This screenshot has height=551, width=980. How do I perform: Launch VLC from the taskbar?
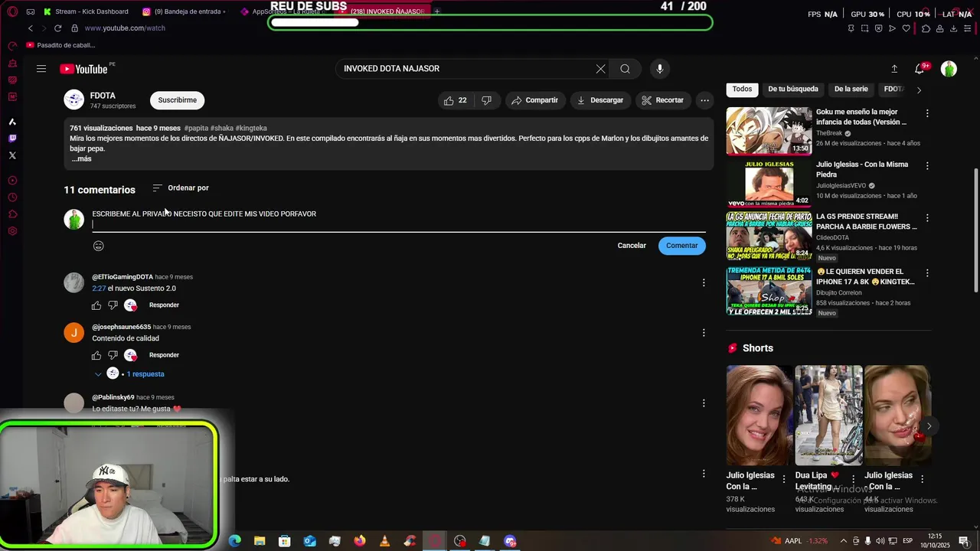pyautogui.click(x=384, y=541)
